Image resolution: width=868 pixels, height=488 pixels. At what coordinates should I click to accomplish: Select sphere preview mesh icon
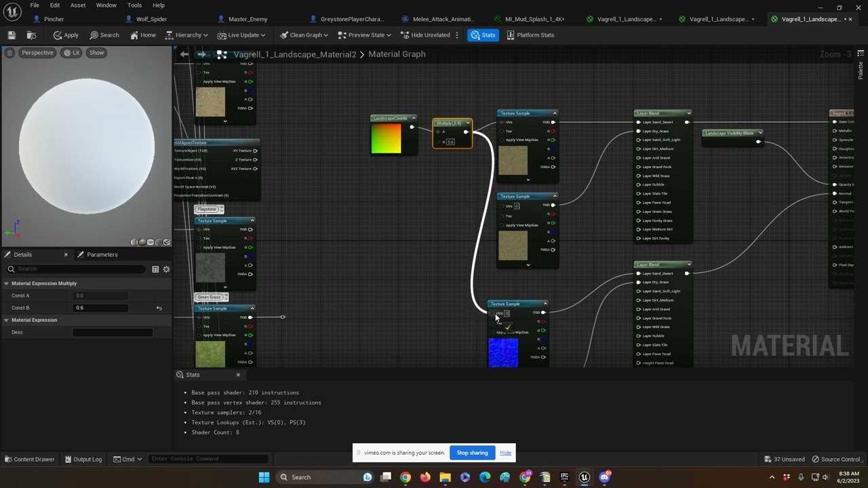click(x=142, y=242)
